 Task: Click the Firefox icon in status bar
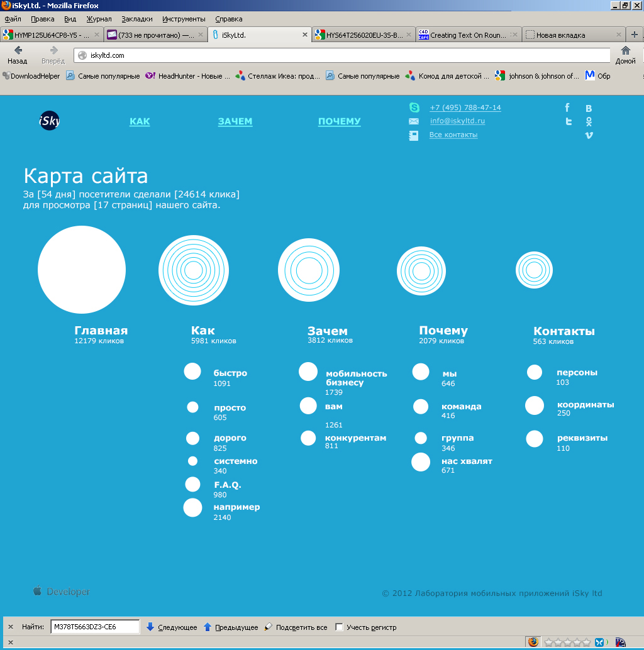[x=533, y=642]
